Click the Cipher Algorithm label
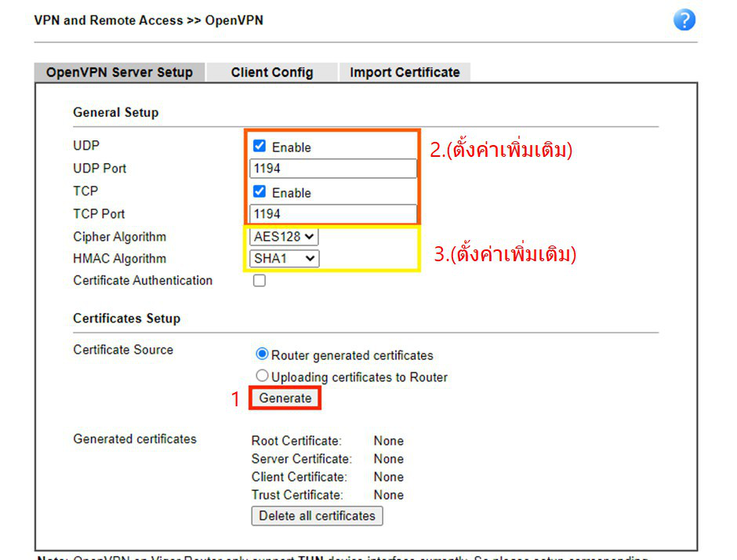737x560 pixels. [119, 237]
